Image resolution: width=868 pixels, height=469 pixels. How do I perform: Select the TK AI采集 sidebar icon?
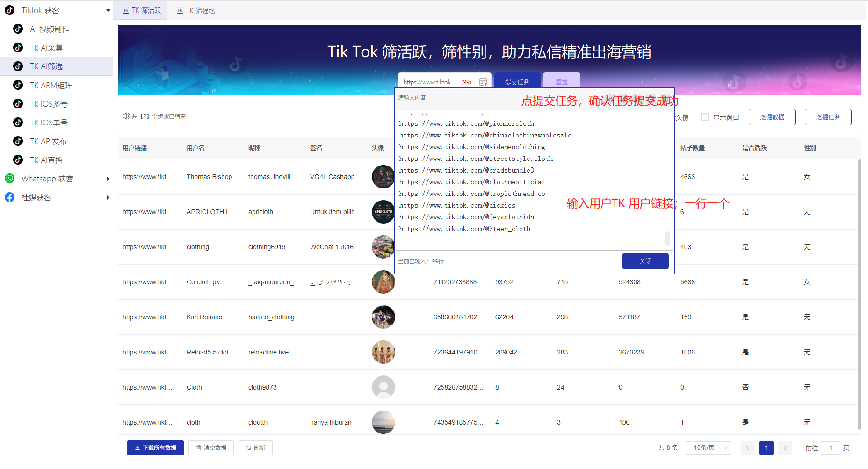tap(18, 48)
